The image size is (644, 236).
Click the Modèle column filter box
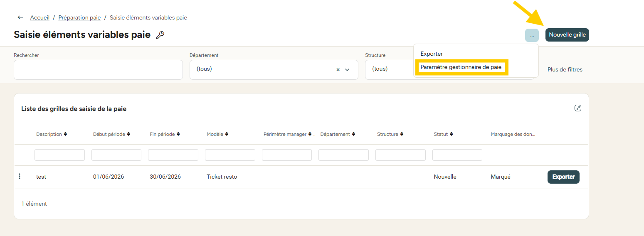point(230,155)
